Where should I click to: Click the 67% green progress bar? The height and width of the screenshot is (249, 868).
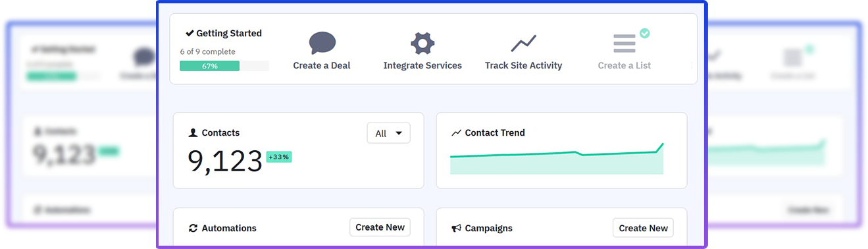209,66
